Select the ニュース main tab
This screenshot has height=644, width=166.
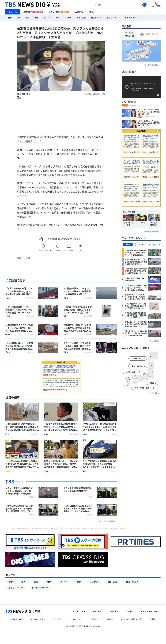point(13,12)
